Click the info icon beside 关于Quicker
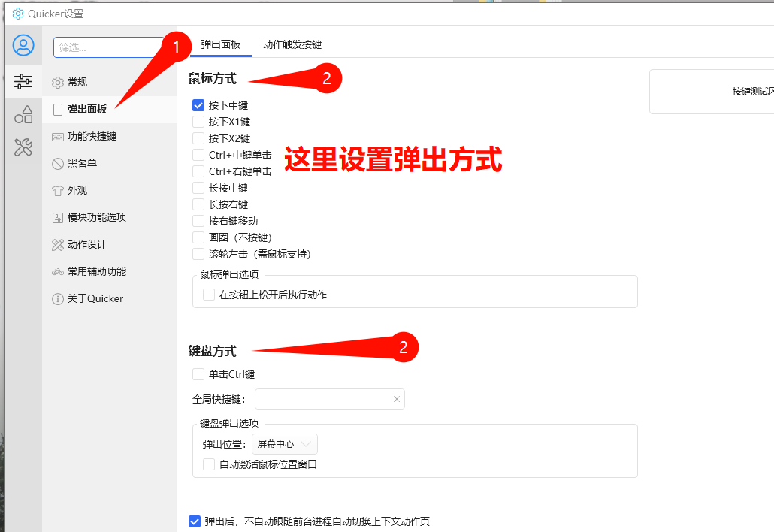The height and width of the screenshot is (532, 774). point(58,299)
